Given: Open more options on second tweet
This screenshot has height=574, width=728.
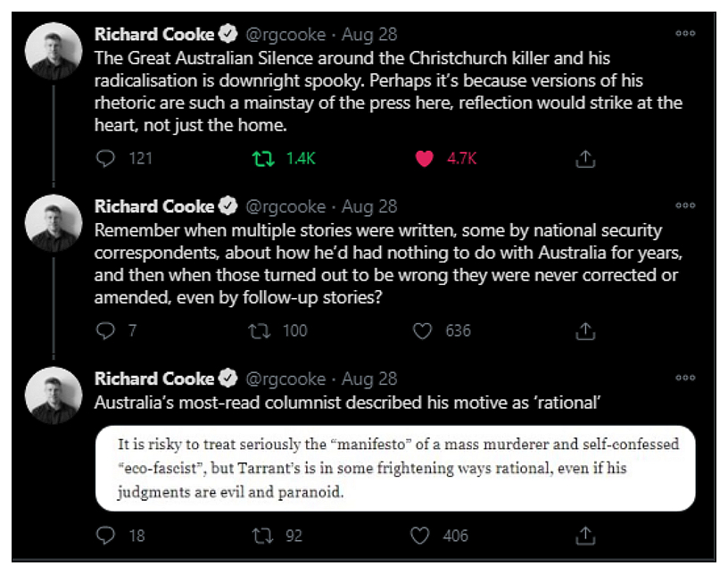Looking at the screenshot, I should (x=685, y=206).
